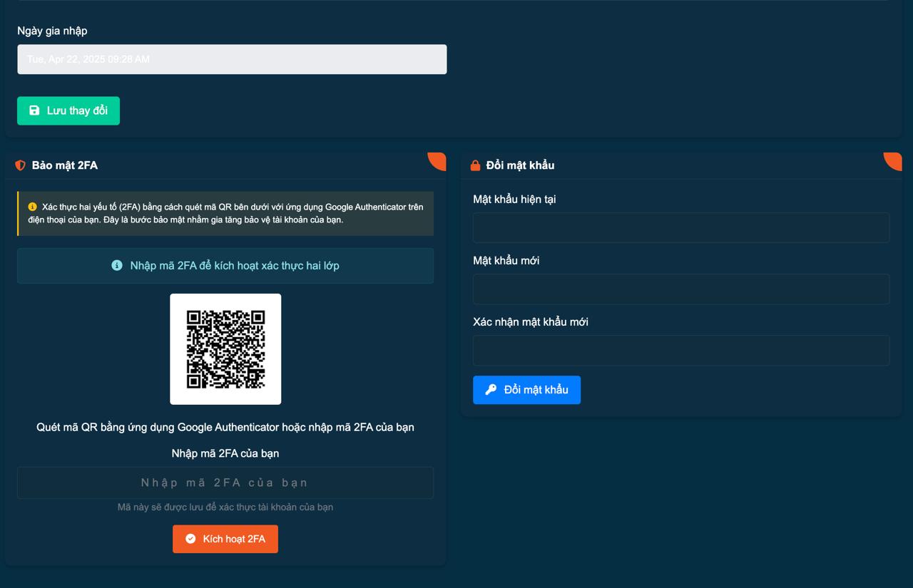This screenshot has height=588, width=913.
Task: Submit with the blue Đổi mật khẩu button
Action: pos(526,390)
